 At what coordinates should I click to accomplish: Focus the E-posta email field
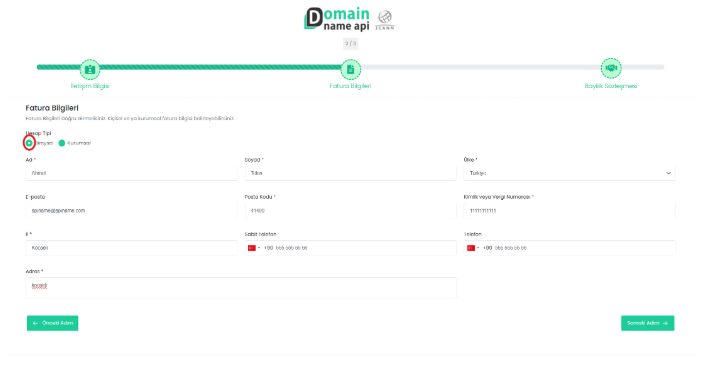pos(131,210)
